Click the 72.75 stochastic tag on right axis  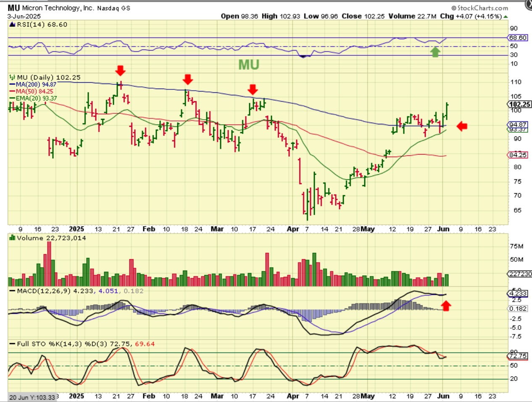tap(518, 356)
